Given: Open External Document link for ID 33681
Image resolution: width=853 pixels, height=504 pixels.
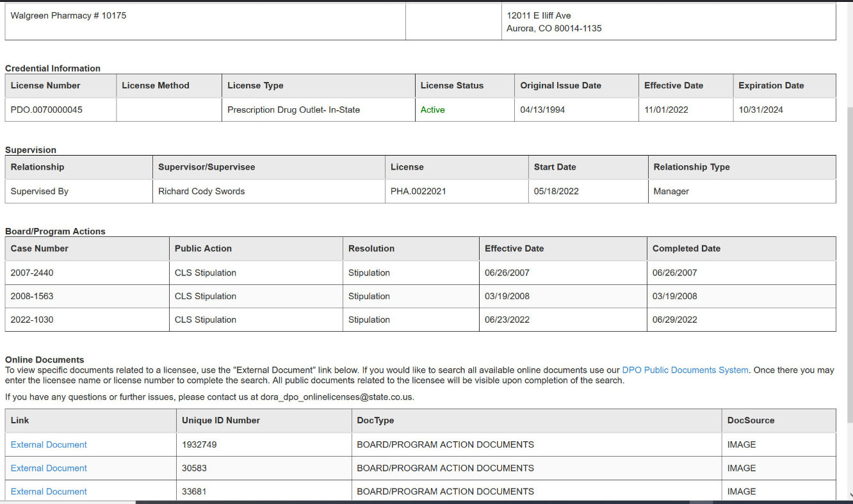Looking at the screenshot, I should [49, 491].
